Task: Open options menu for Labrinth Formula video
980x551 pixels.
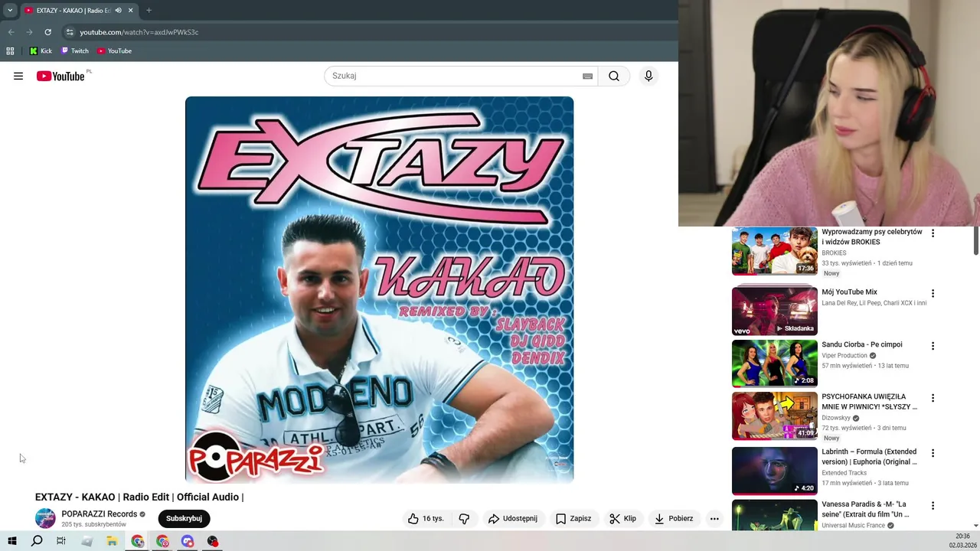Action: click(x=933, y=453)
